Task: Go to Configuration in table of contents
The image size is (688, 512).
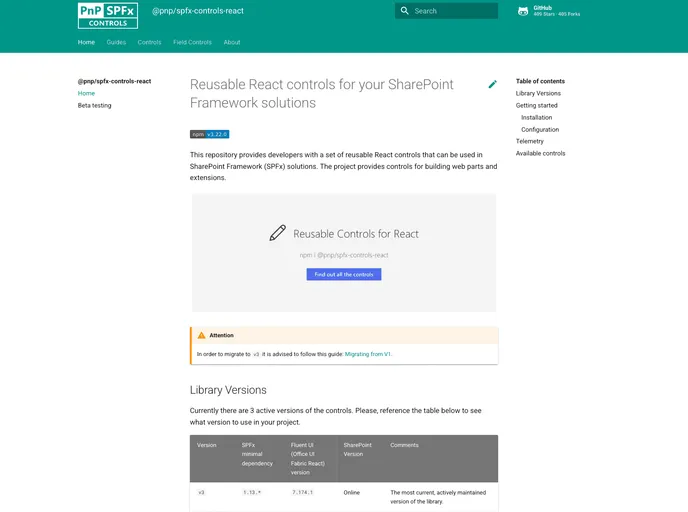Action: point(540,129)
